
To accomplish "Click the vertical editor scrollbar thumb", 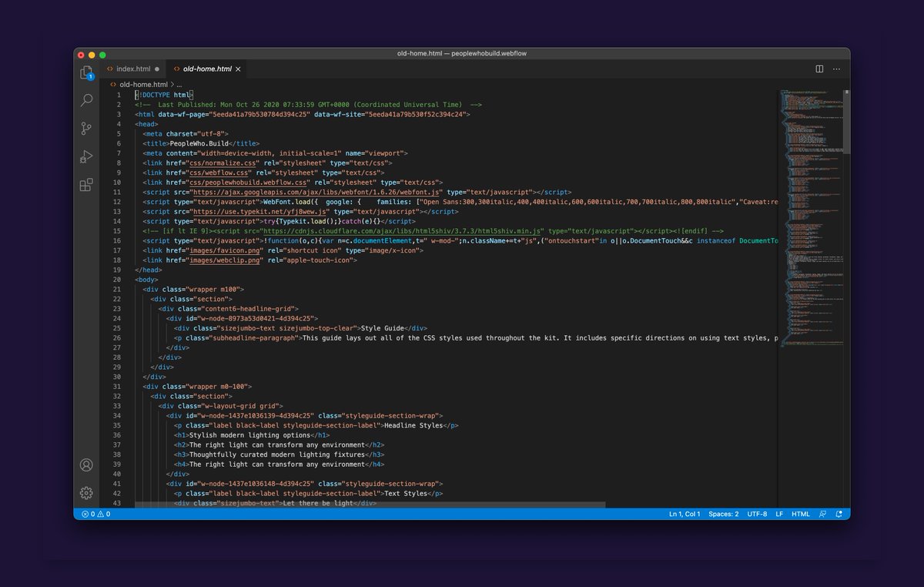I will [x=846, y=122].
